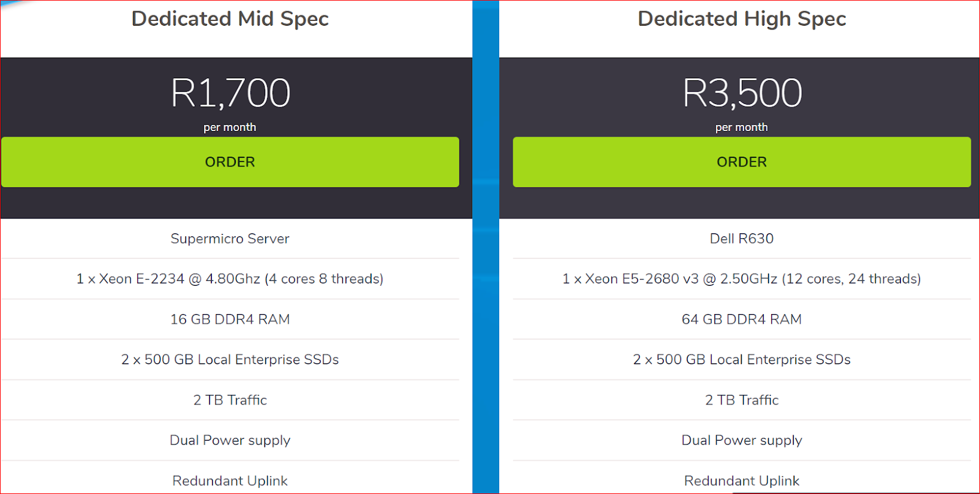This screenshot has height=494, width=980.
Task: Click the Xeon E-2234 processor row
Action: pyautogui.click(x=230, y=279)
